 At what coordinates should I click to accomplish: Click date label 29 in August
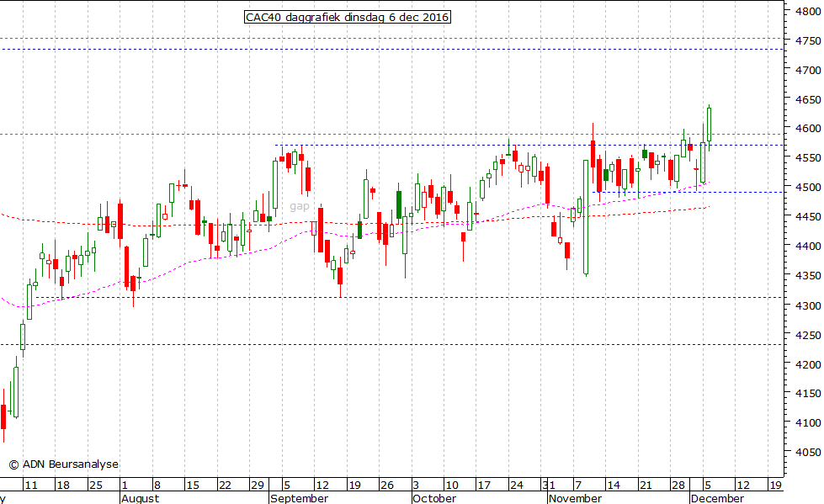coord(257,485)
